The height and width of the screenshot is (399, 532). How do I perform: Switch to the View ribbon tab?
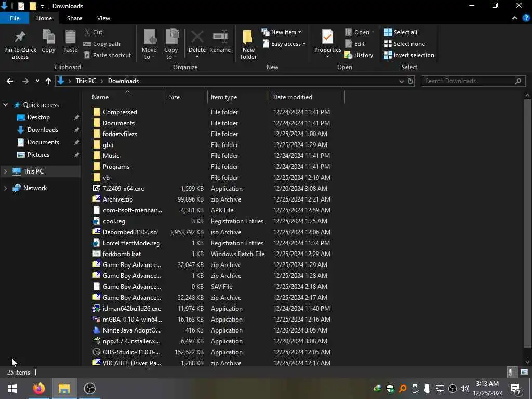pos(103,18)
